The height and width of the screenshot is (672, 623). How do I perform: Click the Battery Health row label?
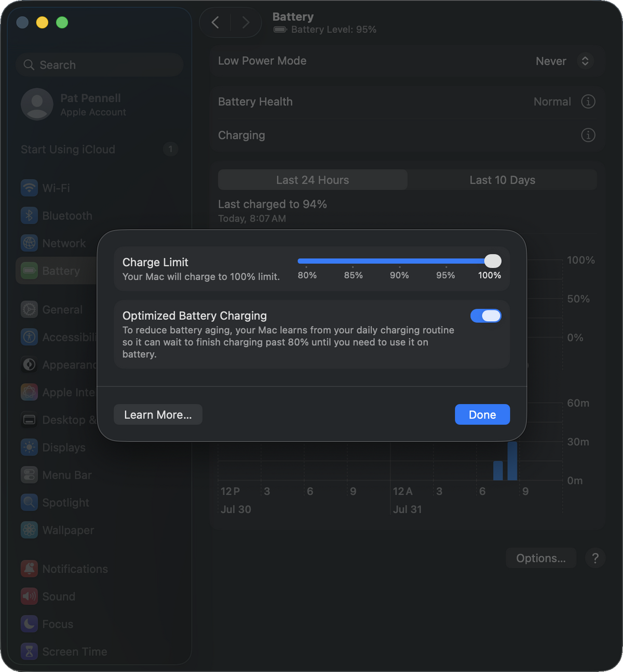click(x=255, y=102)
